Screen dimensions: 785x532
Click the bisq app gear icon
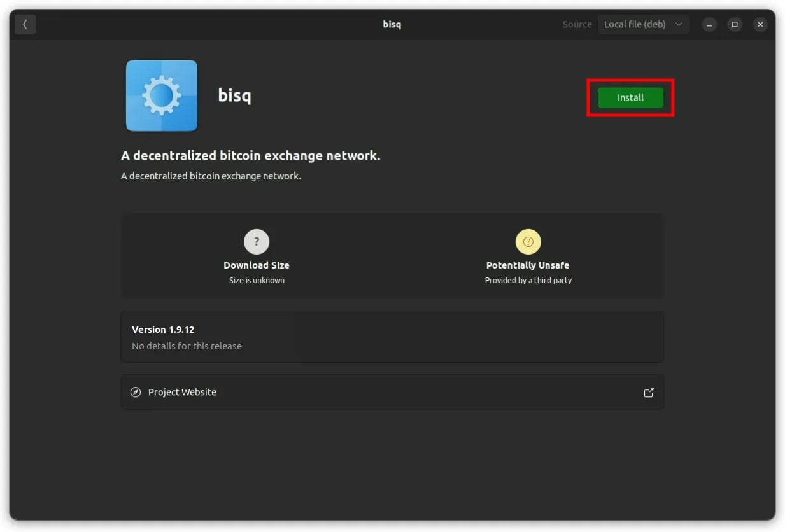[162, 95]
